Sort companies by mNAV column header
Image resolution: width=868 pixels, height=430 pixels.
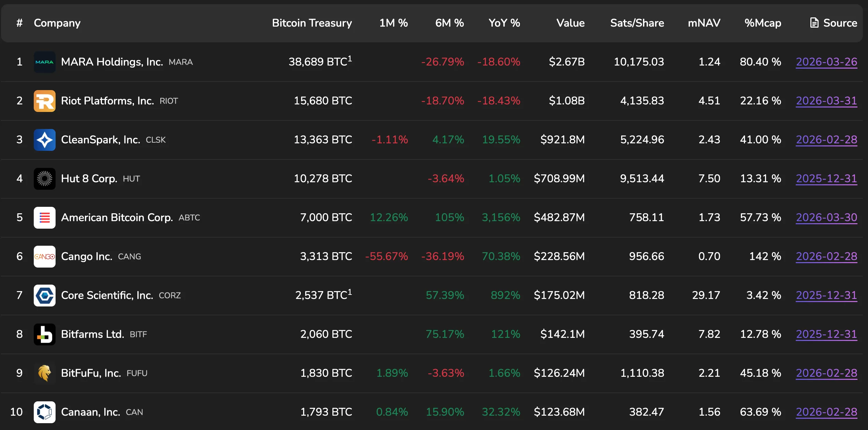click(704, 23)
